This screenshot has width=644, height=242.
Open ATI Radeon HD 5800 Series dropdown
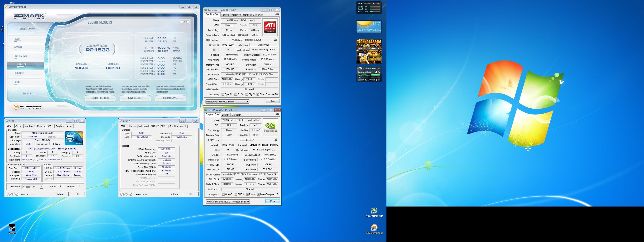pos(227,101)
